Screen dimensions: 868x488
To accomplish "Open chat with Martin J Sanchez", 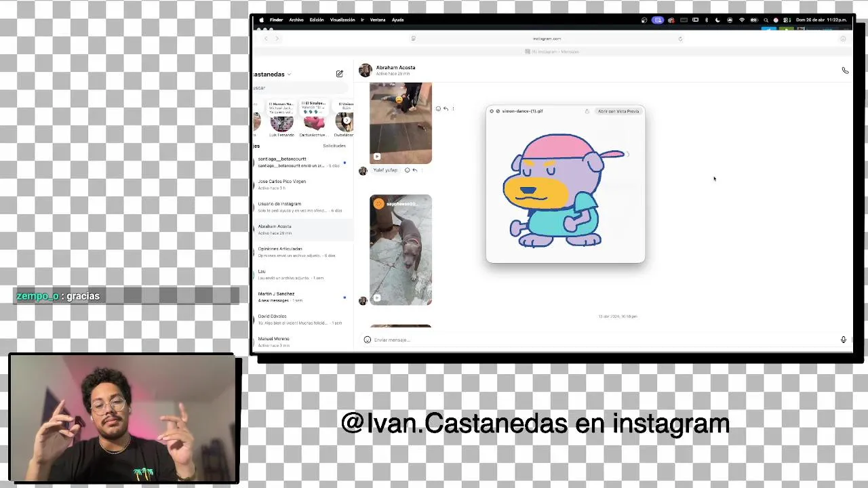I will [302, 296].
